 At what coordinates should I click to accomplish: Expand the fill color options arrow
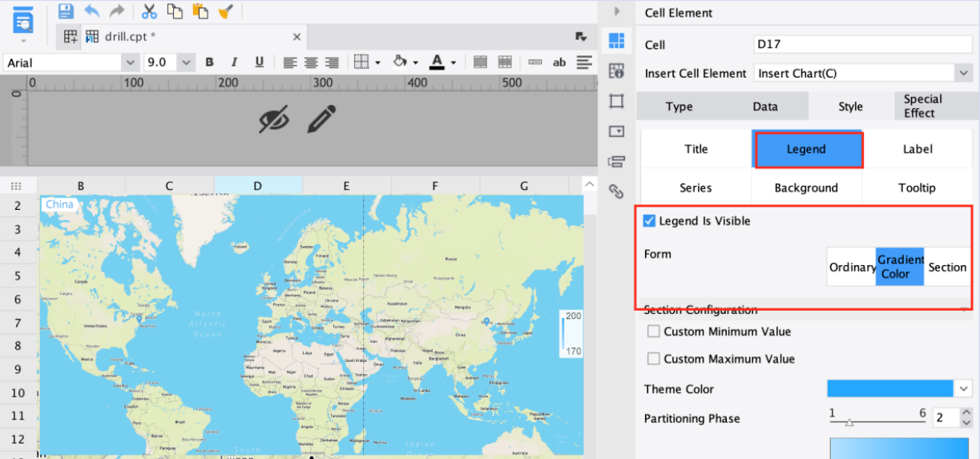point(417,62)
